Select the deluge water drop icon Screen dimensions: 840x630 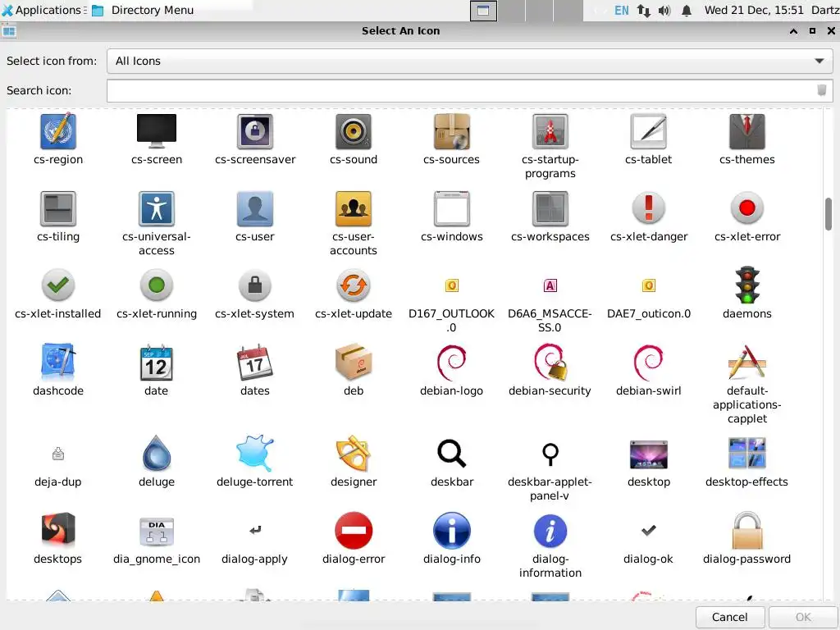pos(157,453)
